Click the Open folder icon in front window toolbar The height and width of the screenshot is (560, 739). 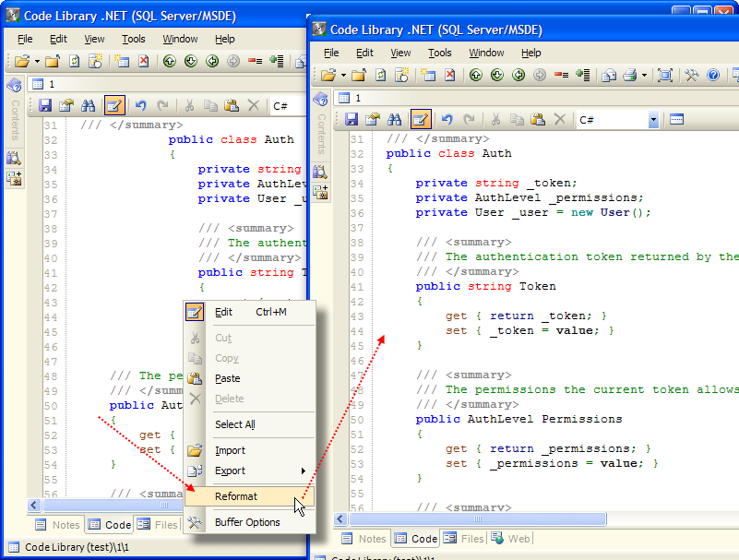pos(328,75)
